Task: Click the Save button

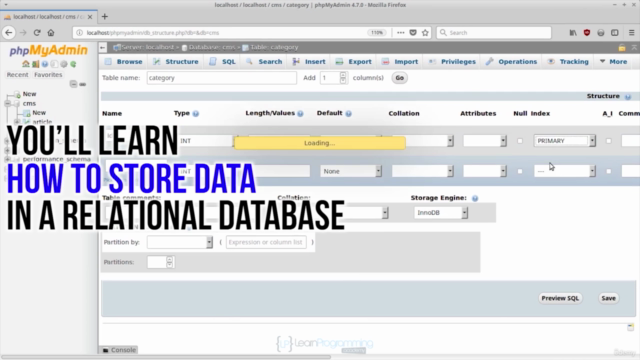Action: tap(608, 298)
